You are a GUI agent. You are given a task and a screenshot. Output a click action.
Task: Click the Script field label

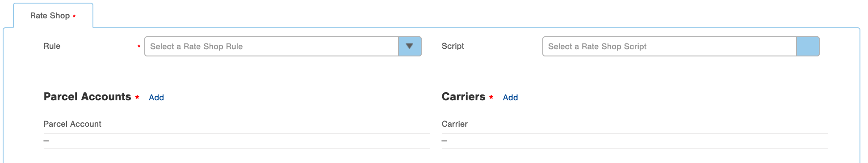453,46
